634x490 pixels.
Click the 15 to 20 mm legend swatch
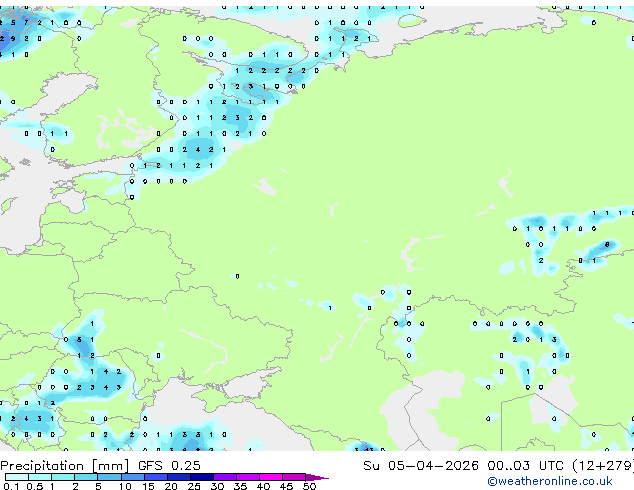(155, 477)
